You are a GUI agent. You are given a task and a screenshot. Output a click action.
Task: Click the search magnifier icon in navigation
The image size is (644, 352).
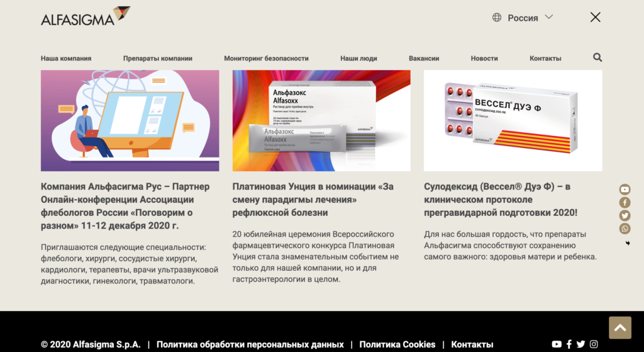click(597, 57)
